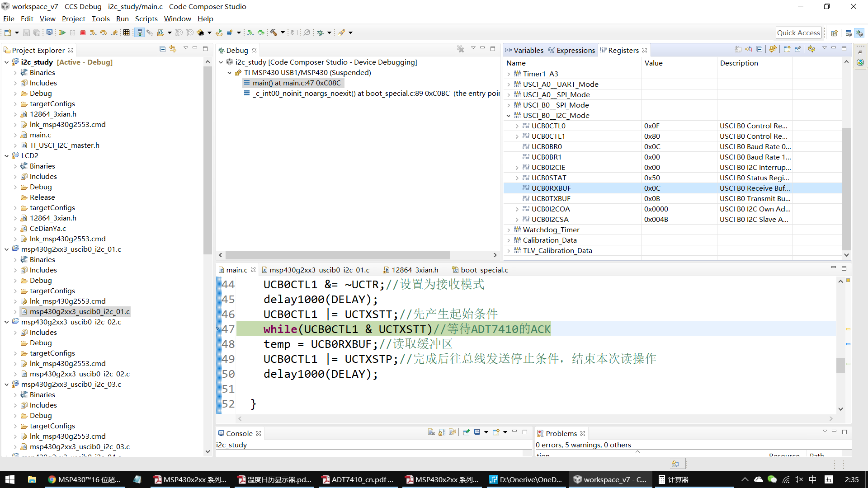Click the Debug bug icon in toolbar
The height and width of the screenshot is (488, 868).
pos(320,33)
